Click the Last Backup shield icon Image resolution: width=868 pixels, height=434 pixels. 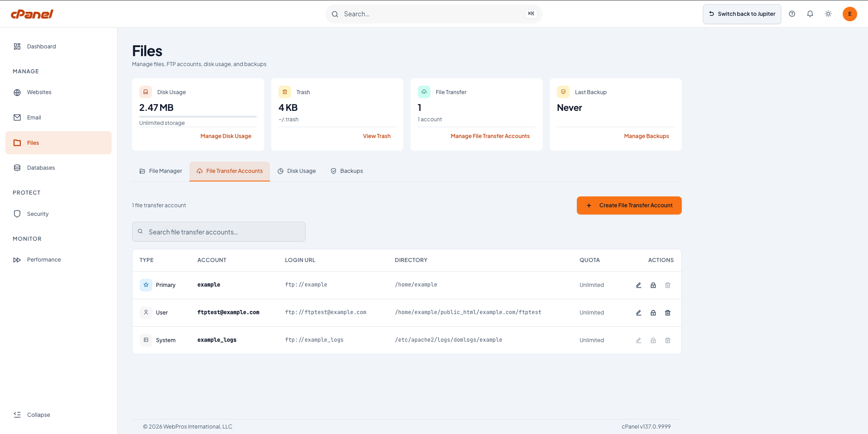click(x=563, y=92)
